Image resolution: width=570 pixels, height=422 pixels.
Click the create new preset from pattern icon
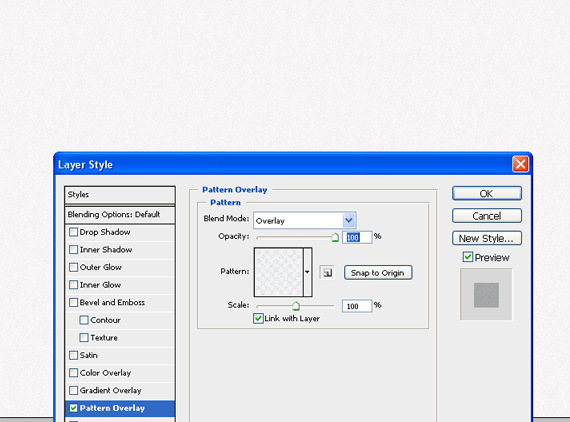tap(327, 272)
